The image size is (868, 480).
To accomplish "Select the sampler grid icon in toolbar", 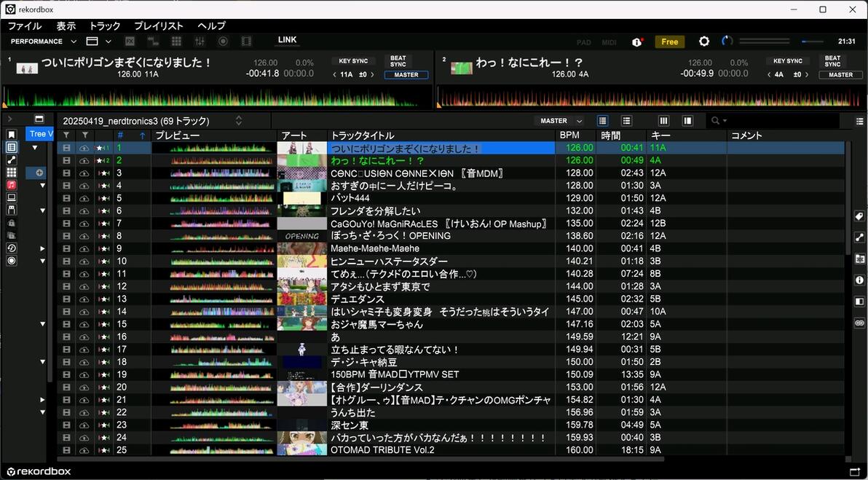I will tap(177, 42).
